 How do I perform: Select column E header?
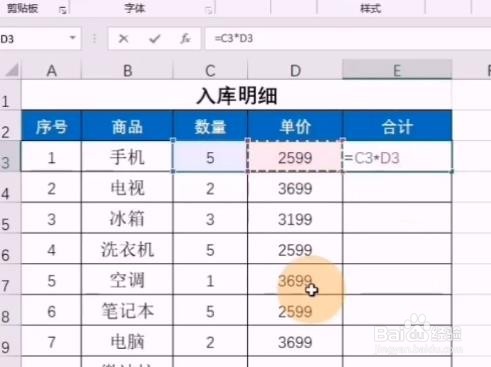(x=397, y=70)
